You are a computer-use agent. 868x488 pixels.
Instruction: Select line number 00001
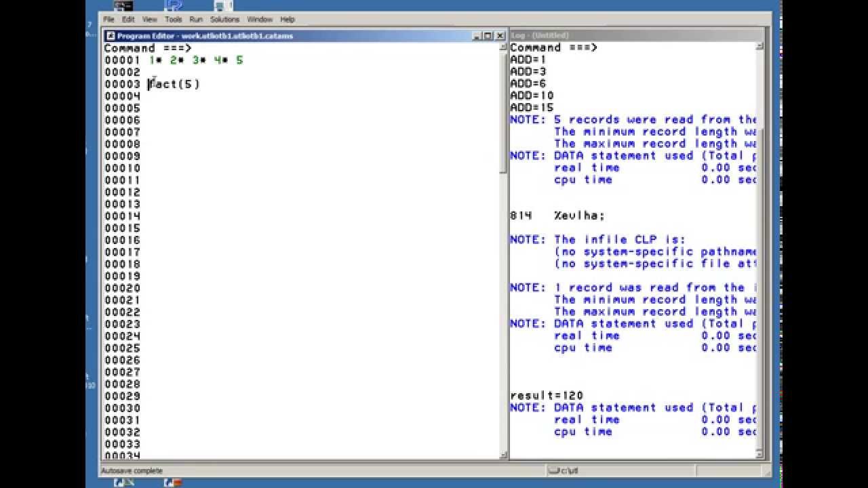122,60
